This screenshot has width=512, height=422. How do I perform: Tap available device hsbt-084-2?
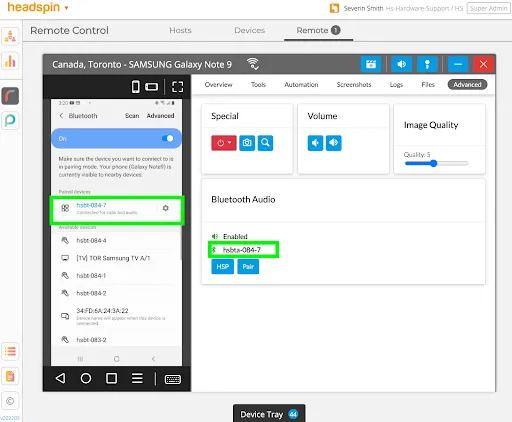pos(117,293)
